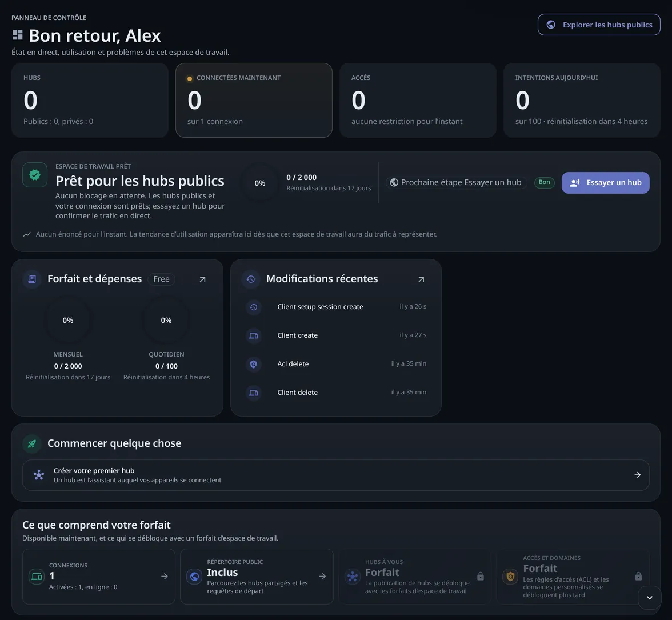Click the Prochaine étape Essayer un hub chip
Viewport: 672px width, 620px height.
click(x=457, y=183)
